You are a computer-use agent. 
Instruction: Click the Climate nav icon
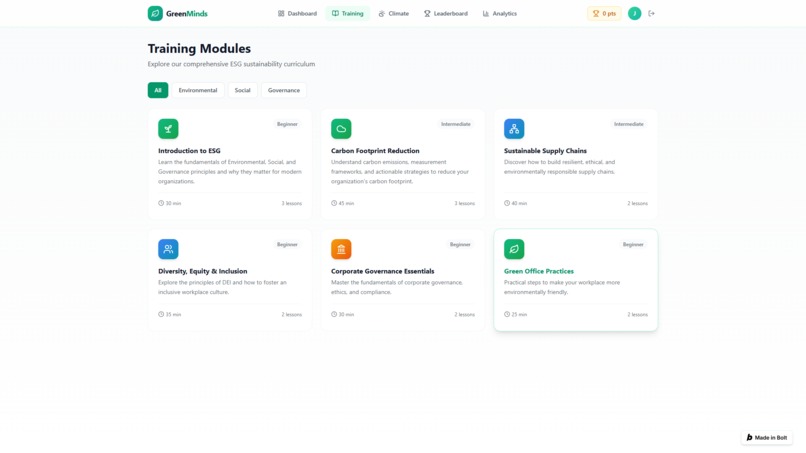[x=381, y=13]
